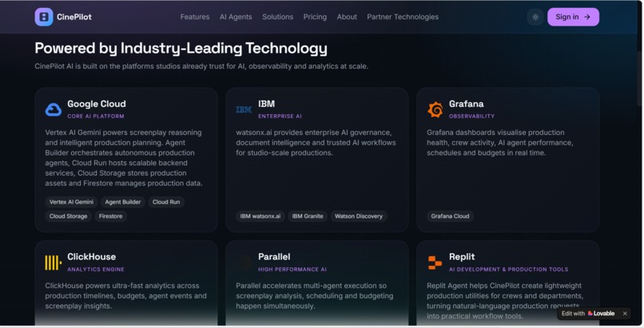Click AI DEVELOPMENT & PRODUCTION TOOLS label

(x=508, y=270)
